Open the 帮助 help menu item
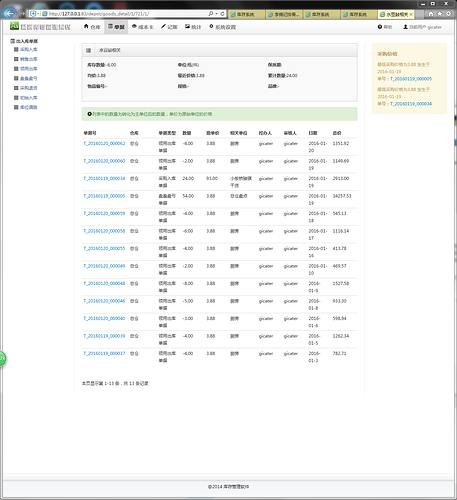The height and width of the screenshot is (500, 457). [385, 27]
